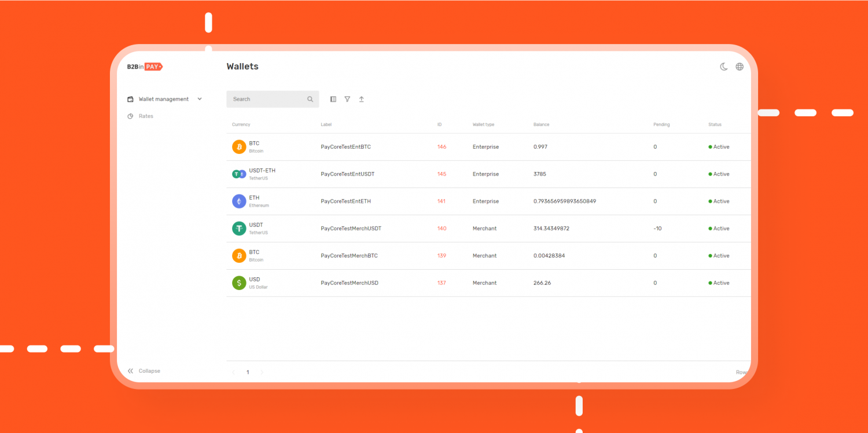Select the Rates clock icon in sidebar

pyautogui.click(x=130, y=116)
